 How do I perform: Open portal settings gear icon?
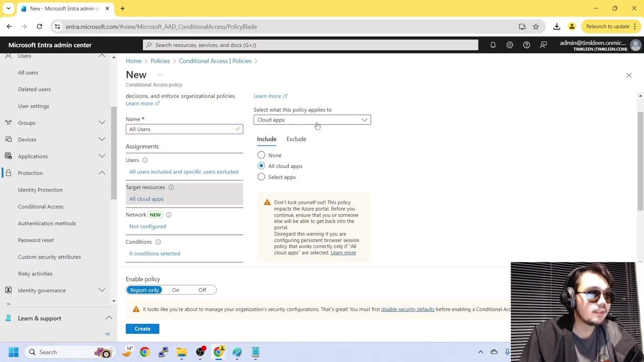coord(510,45)
